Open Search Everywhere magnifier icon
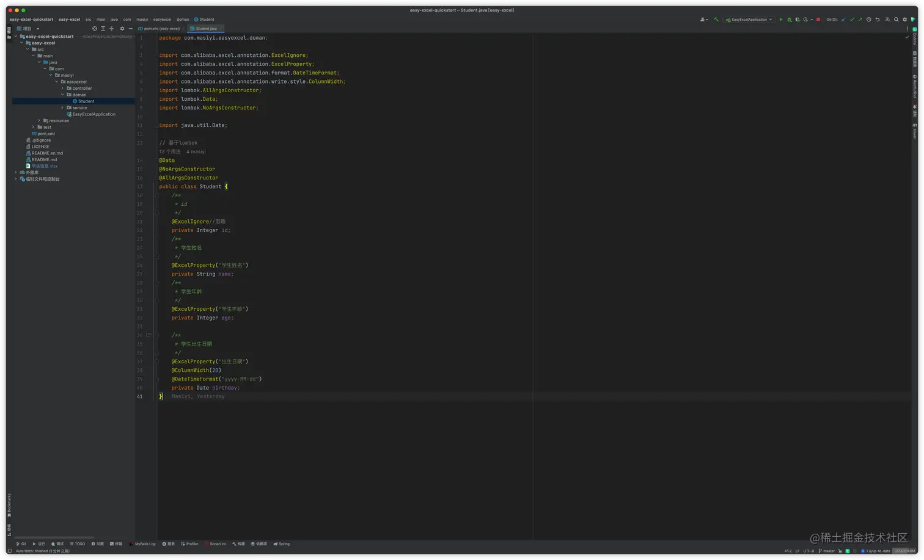924x560 pixels. point(897,20)
